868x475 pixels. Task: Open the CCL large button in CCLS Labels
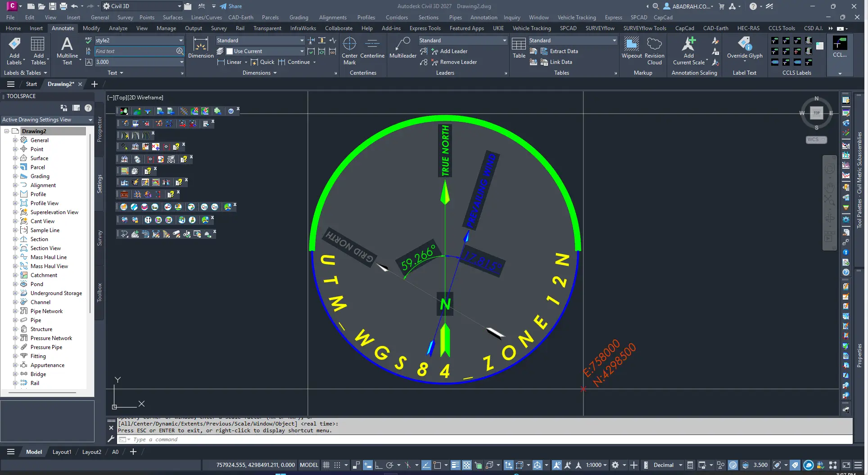840,48
